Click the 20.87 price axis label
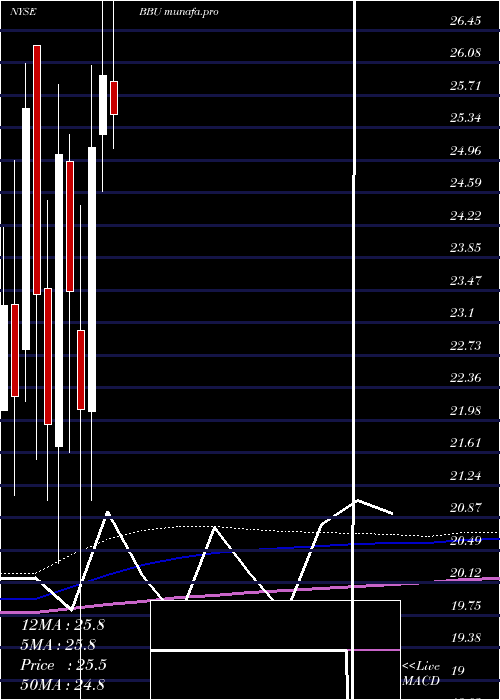Image resolution: width=500 pixels, height=700 pixels. (x=466, y=508)
